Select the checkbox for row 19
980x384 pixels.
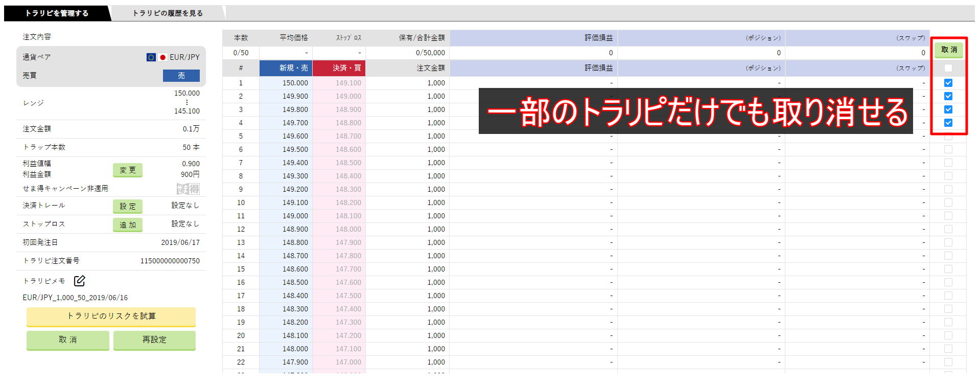point(948,322)
